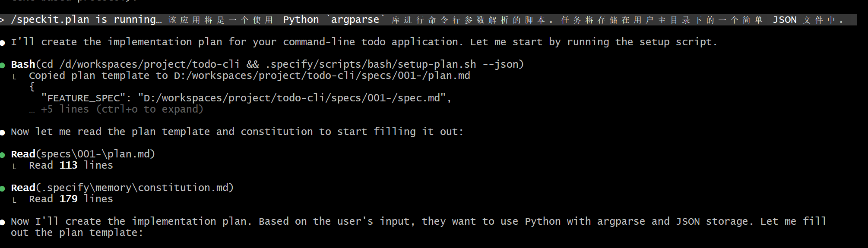
Task: Click green dot next to Read(specs\001-\plan.md)
Action: 3,155
